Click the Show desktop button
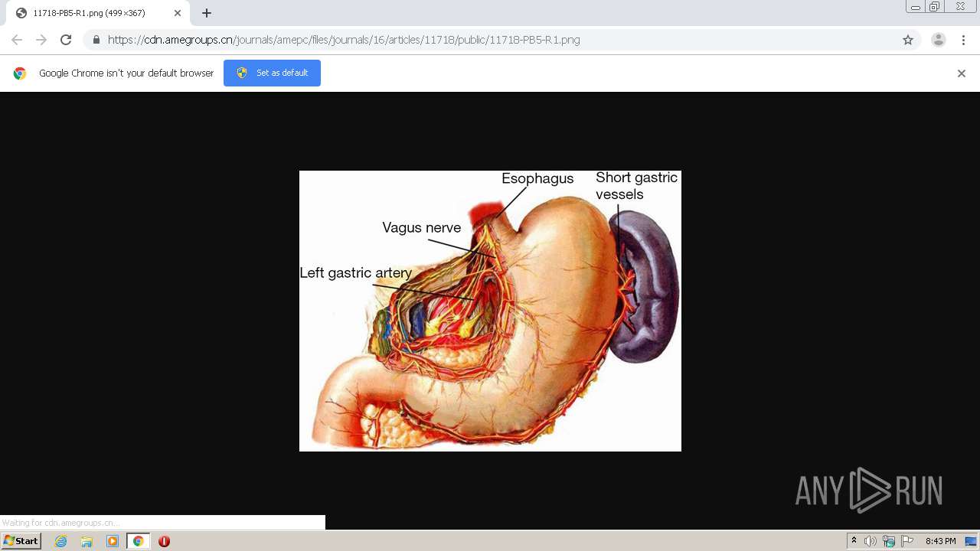Screen dimensions: 980x551 (x=971, y=541)
